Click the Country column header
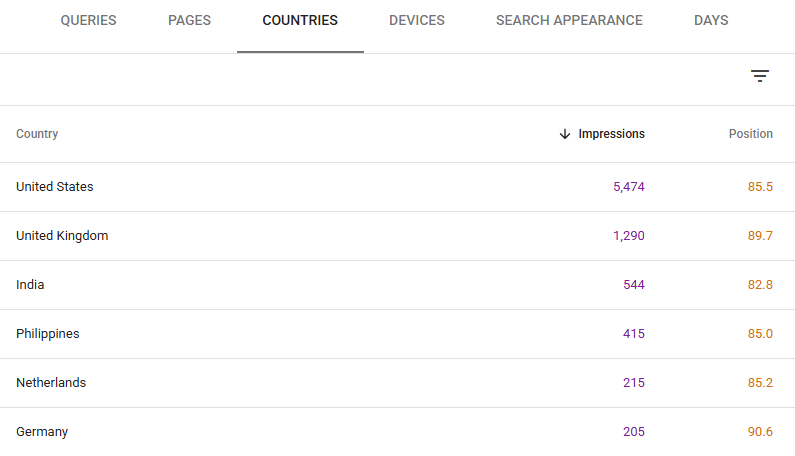The height and width of the screenshot is (456, 795). [37, 134]
